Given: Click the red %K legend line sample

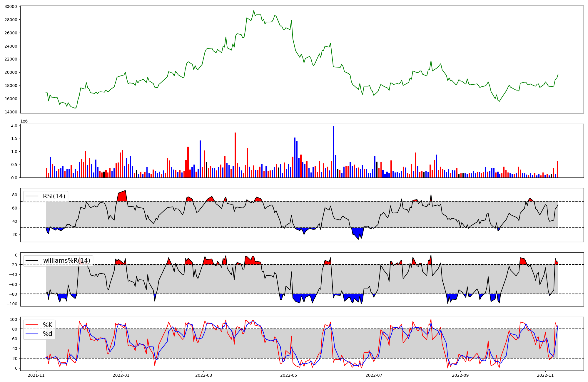Looking at the screenshot, I should [x=32, y=325].
